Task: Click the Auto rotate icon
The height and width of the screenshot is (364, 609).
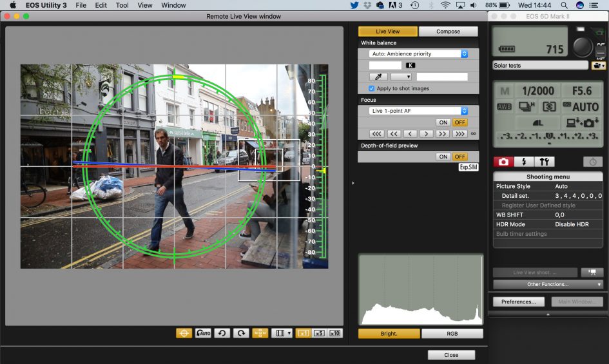Action: 203,333
